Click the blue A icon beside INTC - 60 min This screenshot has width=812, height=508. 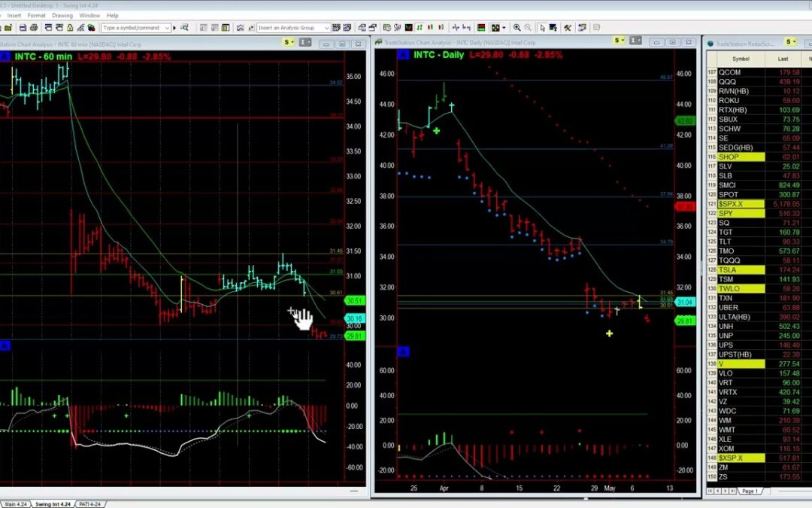tap(5, 56)
